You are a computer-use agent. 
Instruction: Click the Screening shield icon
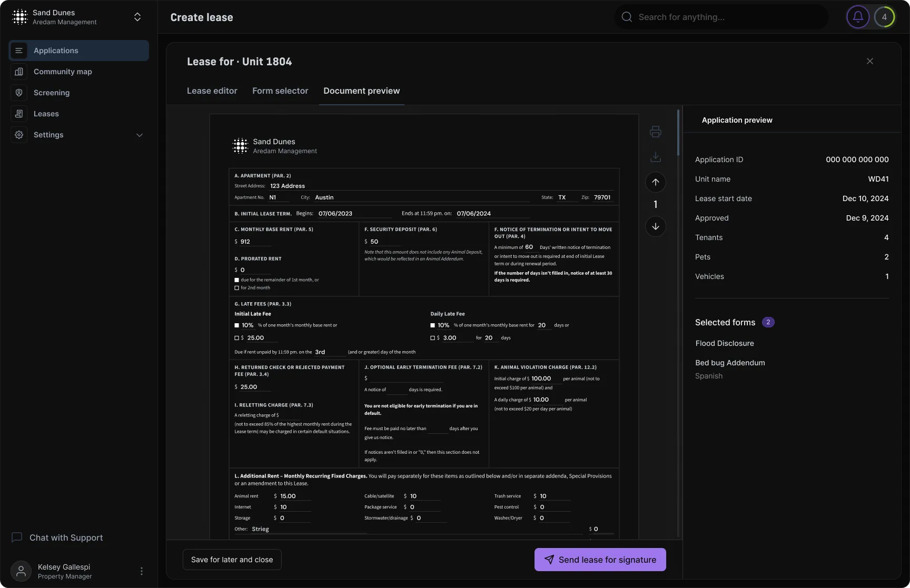19,93
